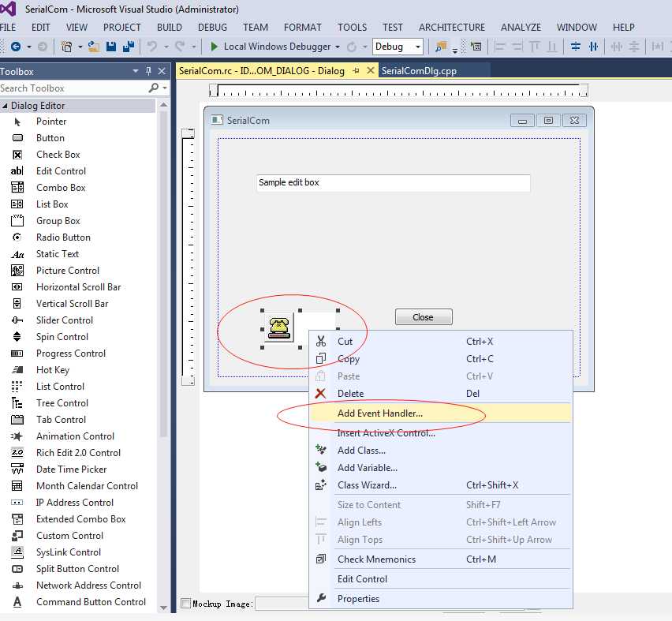Select Rich Edit 2.0 Control item
Image resolution: width=672 pixels, height=621 pixels.
click(77, 453)
